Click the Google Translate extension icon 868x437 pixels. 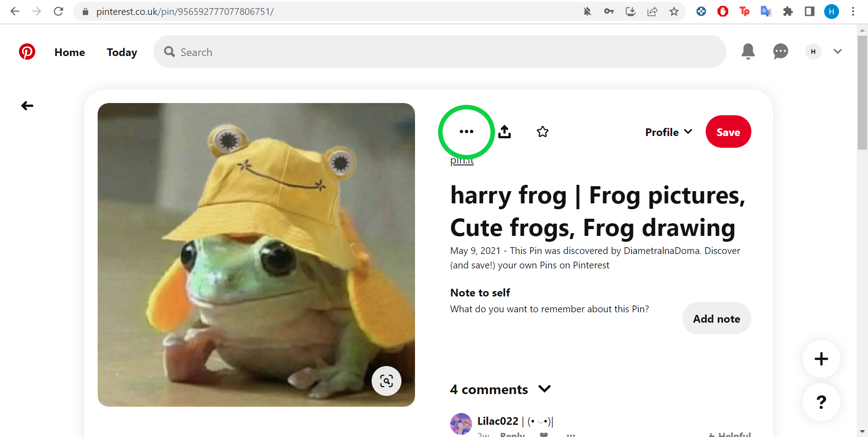pyautogui.click(x=766, y=12)
